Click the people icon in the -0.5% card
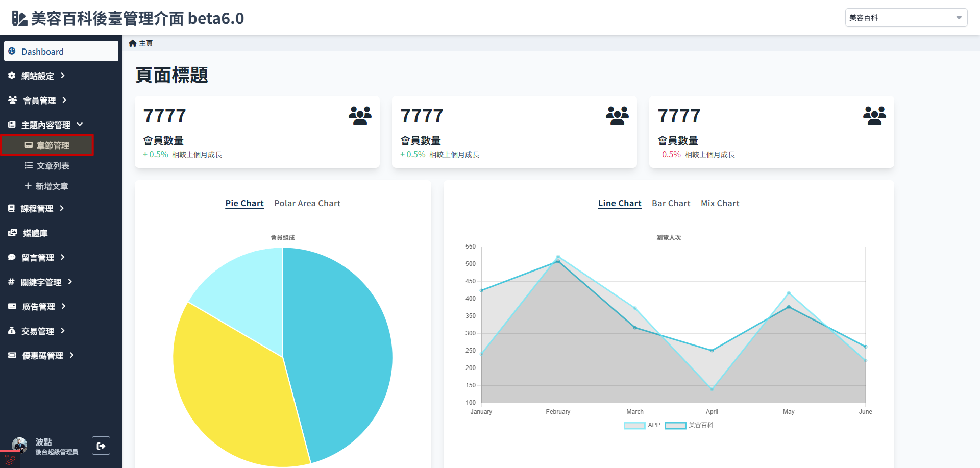Screen dimensions: 980x468 (875, 116)
